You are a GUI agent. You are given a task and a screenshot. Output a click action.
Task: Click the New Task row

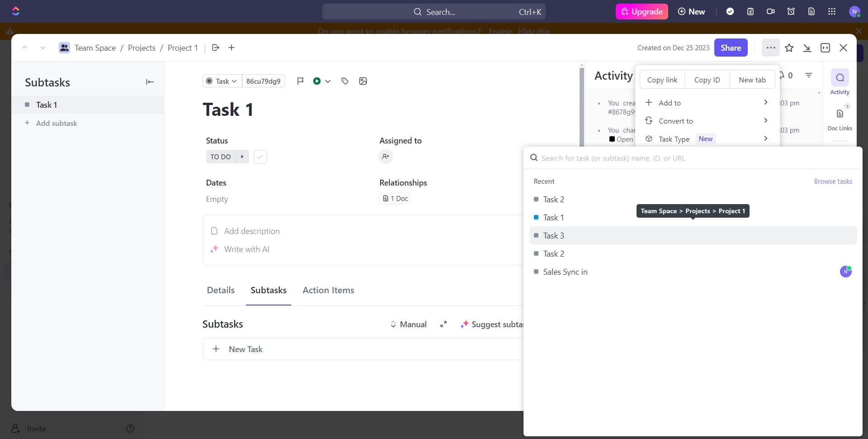(x=363, y=349)
